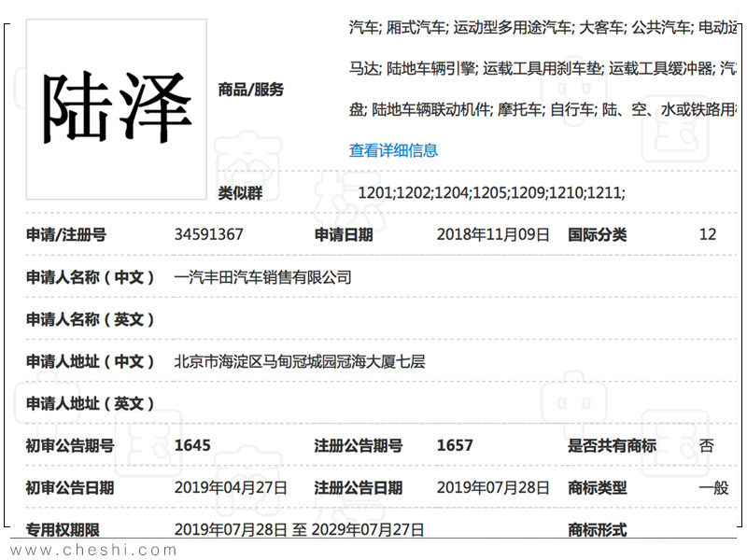Image resolution: width=747 pixels, height=560 pixels.
Task: Click the 申请人地址（英文） label
Action: [x=90, y=404]
